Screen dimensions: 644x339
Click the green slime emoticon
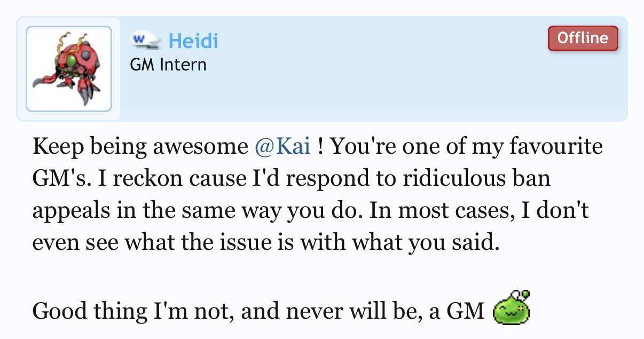click(512, 308)
